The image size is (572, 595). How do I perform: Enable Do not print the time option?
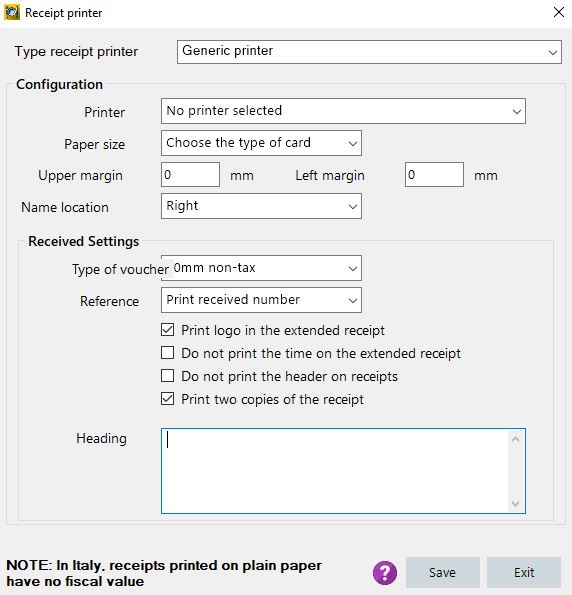click(x=167, y=353)
